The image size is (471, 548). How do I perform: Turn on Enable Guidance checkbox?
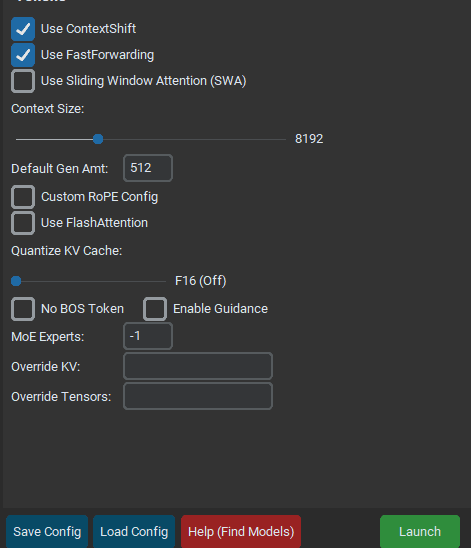coord(155,309)
